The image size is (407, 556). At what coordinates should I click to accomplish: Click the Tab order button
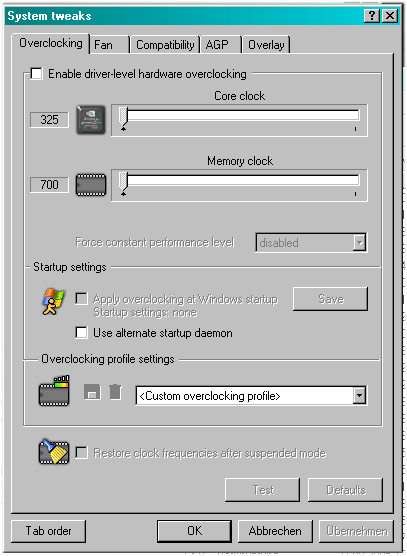(x=49, y=531)
